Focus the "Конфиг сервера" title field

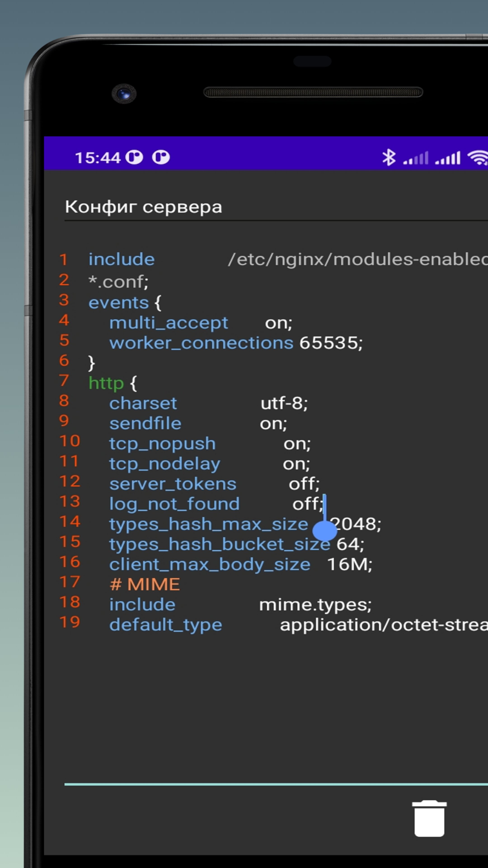276,207
